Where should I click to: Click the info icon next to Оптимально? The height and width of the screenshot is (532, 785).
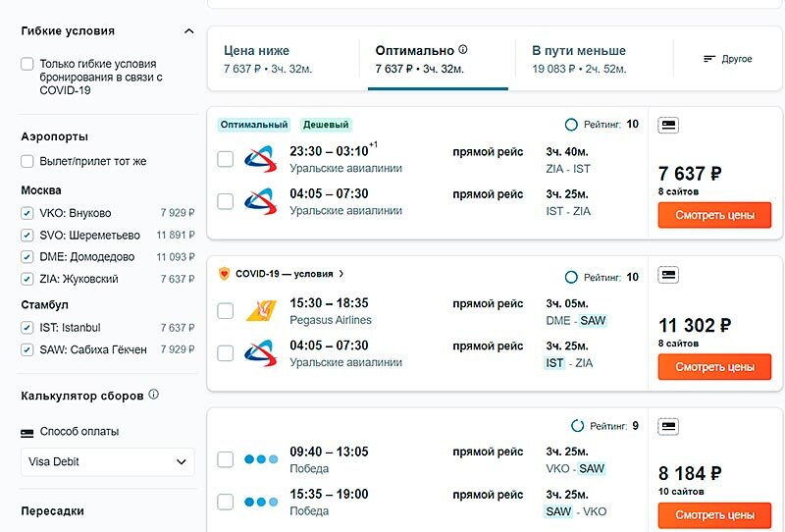click(463, 49)
